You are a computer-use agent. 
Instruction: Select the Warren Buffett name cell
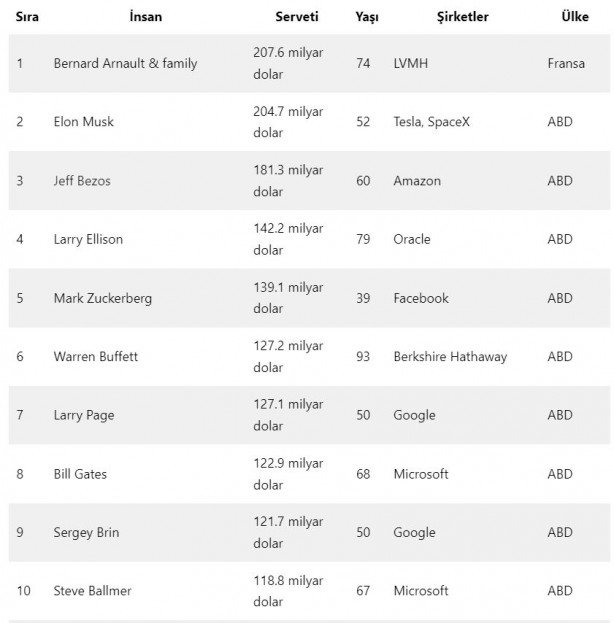[x=96, y=356]
